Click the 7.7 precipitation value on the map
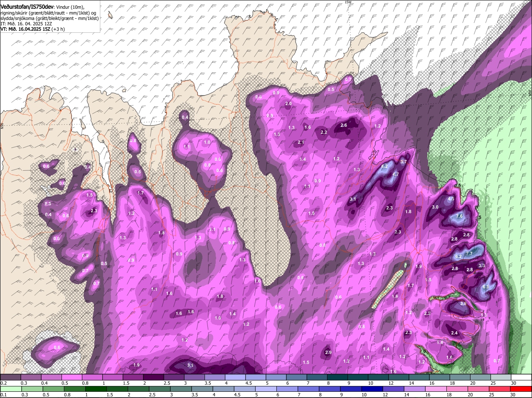Screen dimensions: 532x398 click(469, 253)
